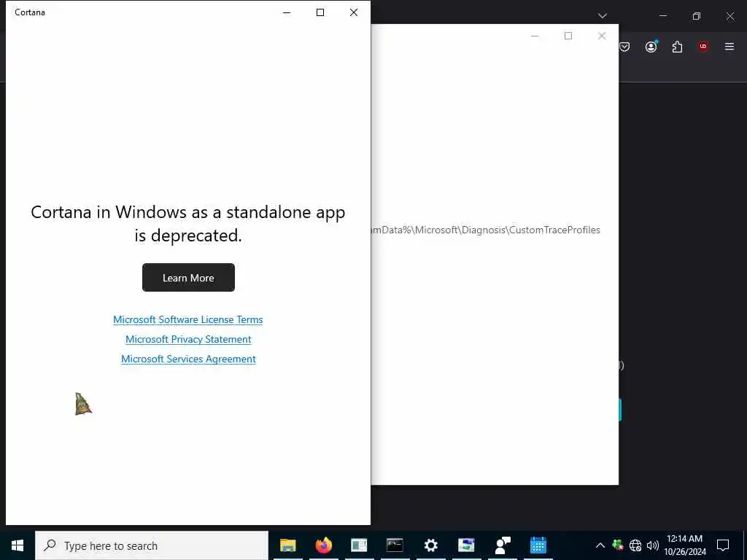Open the Feedback Hub taskbar icon
The width and height of the screenshot is (747, 560).
(x=502, y=545)
